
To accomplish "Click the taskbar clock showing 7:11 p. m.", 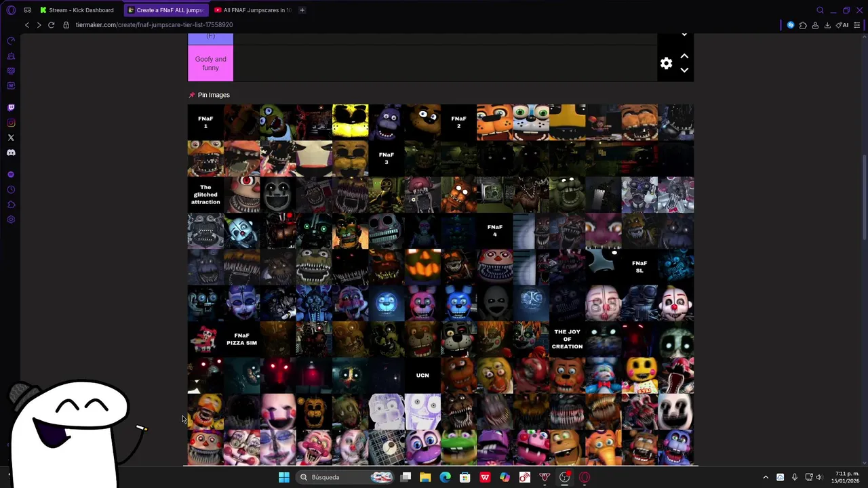I will 847,477.
